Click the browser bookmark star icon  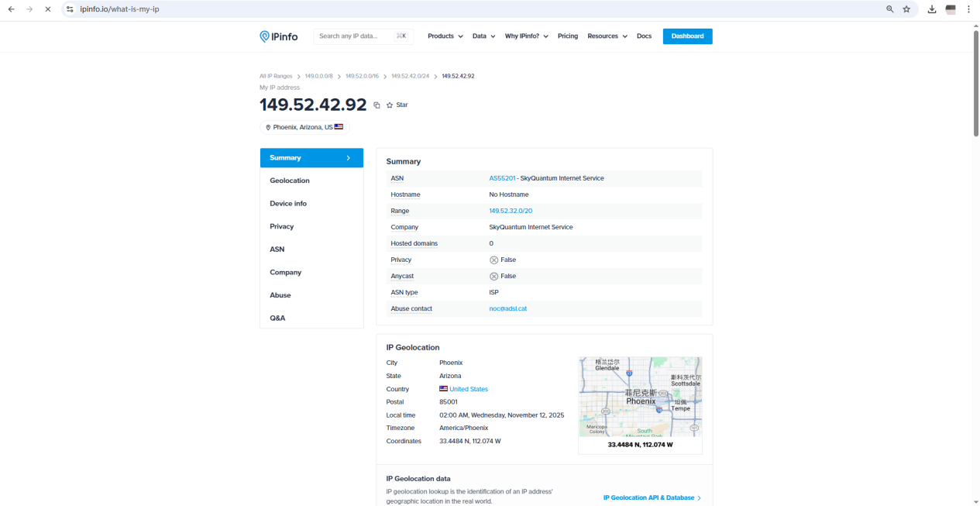pyautogui.click(x=906, y=9)
